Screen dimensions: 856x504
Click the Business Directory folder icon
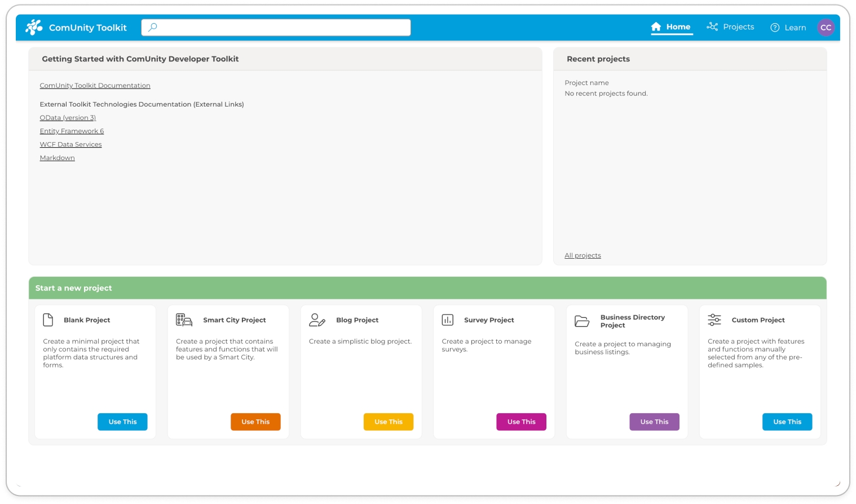point(581,321)
